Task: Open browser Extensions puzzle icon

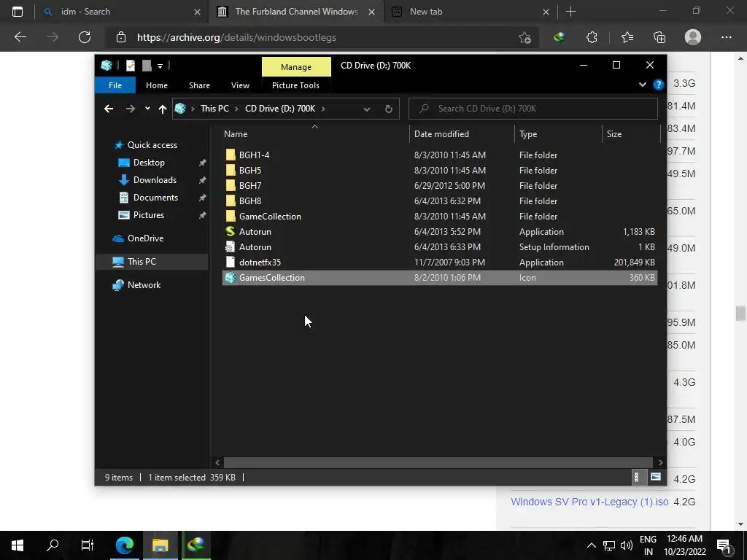Action: tap(592, 37)
